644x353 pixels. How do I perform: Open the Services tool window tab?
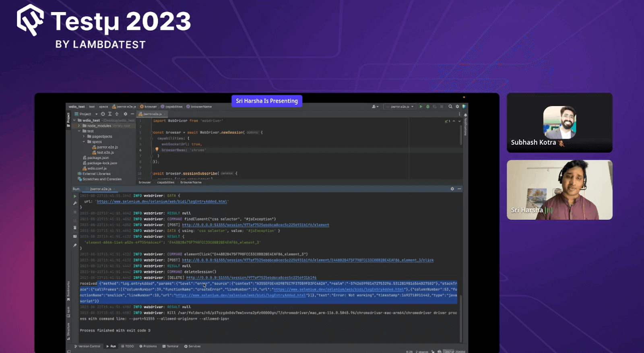pyautogui.click(x=192, y=346)
